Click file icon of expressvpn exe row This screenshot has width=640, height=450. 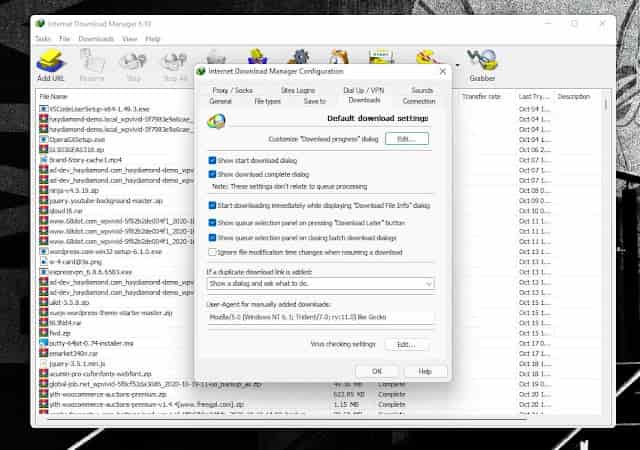(44, 272)
